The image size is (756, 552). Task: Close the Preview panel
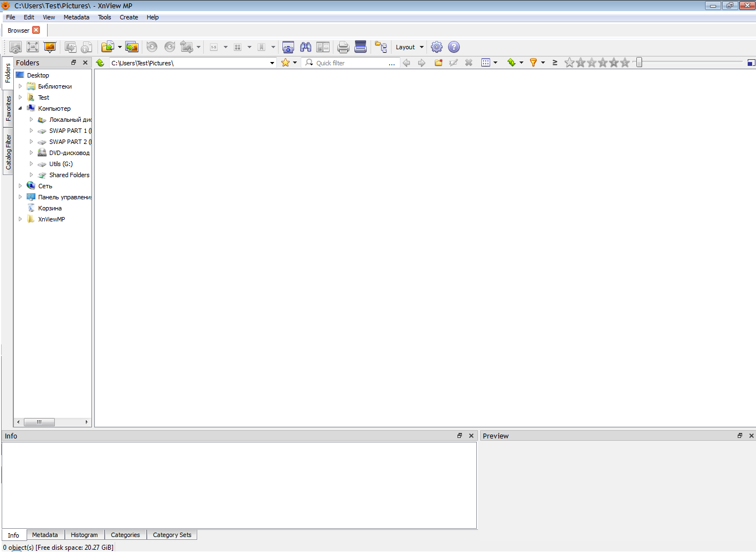(x=752, y=436)
